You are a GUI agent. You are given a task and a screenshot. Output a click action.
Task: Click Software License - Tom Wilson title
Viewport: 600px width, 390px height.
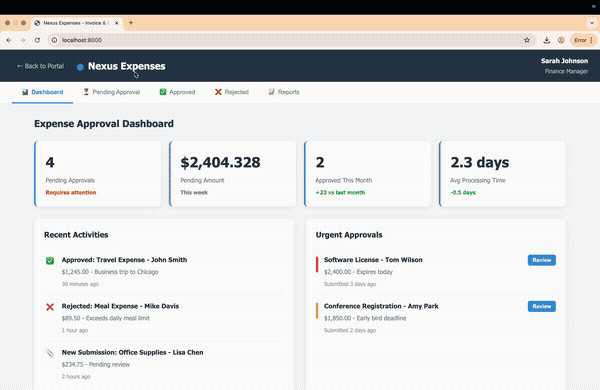click(x=373, y=260)
